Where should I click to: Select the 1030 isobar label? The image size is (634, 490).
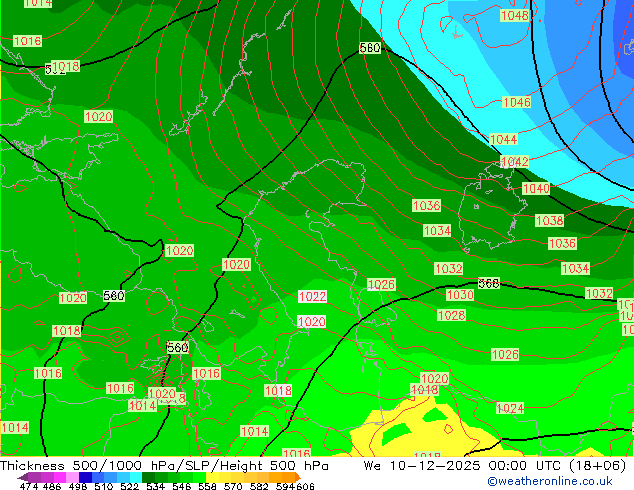460,294
